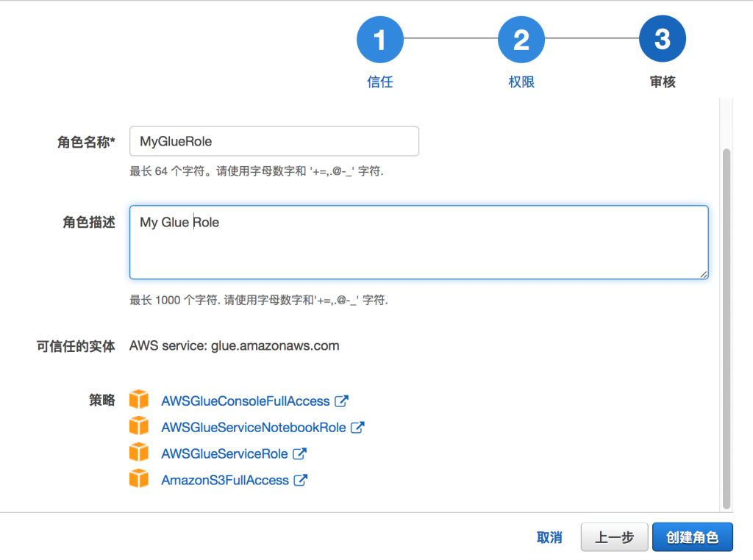This screenshot has width=753, height=560.
Task: Open AWSGlueConsoleFullAccess policy link
Action: pyautogui.click(x=246, y=401)
